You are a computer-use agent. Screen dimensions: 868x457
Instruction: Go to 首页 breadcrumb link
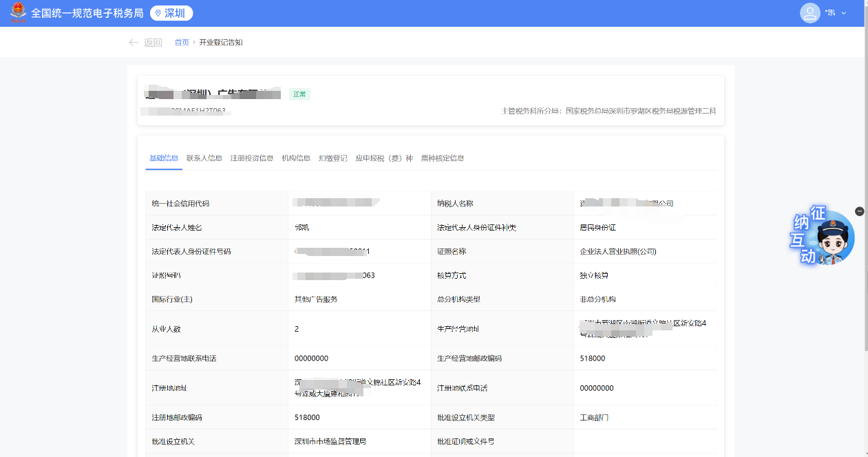point(182,43)
